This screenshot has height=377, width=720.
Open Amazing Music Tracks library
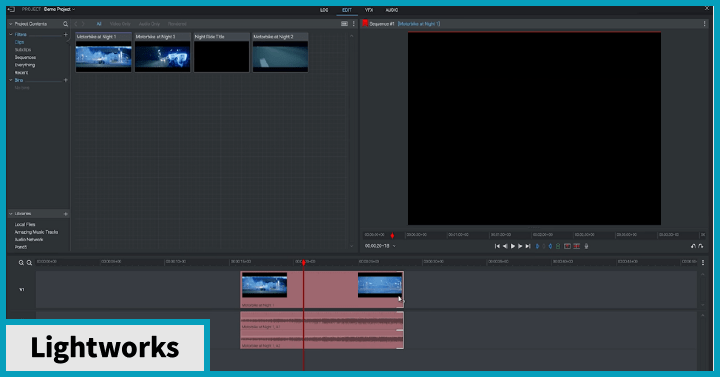[36, 232]
